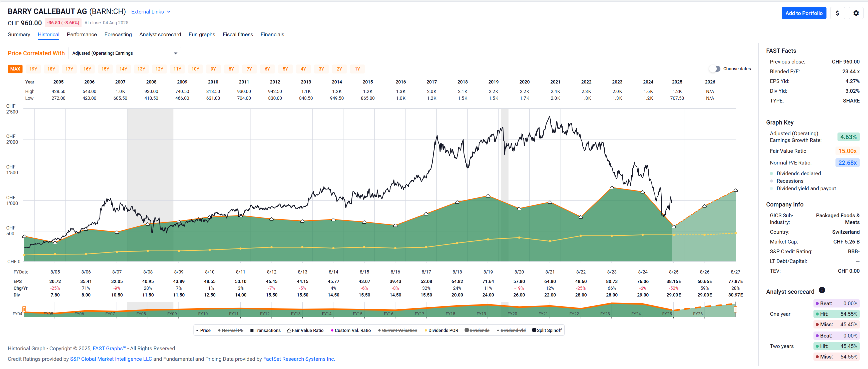
Task: Click the FY10 marker in the mini timeline
Action: (203, 314)
